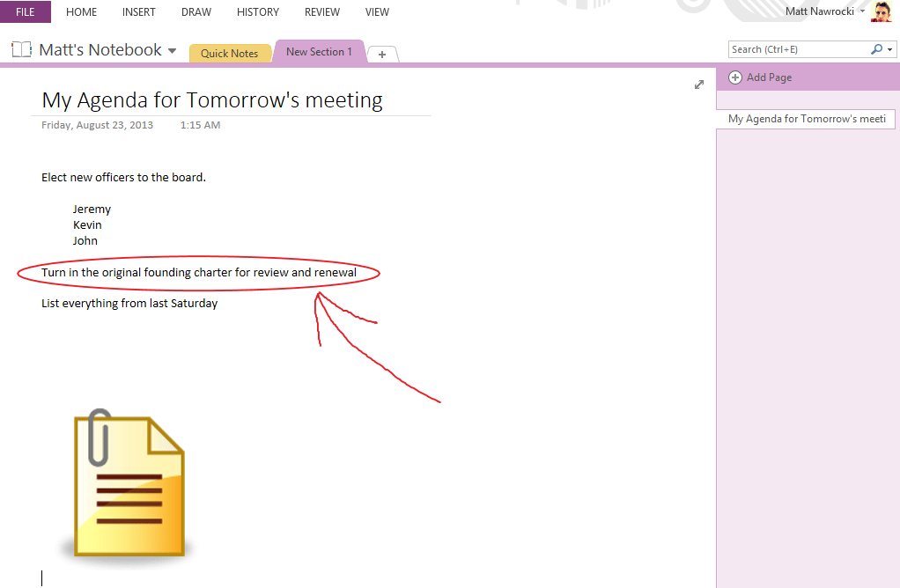Click the name John in the list
Image resolution: width=900 pixels, height=588 pixels.
point(85,241)
